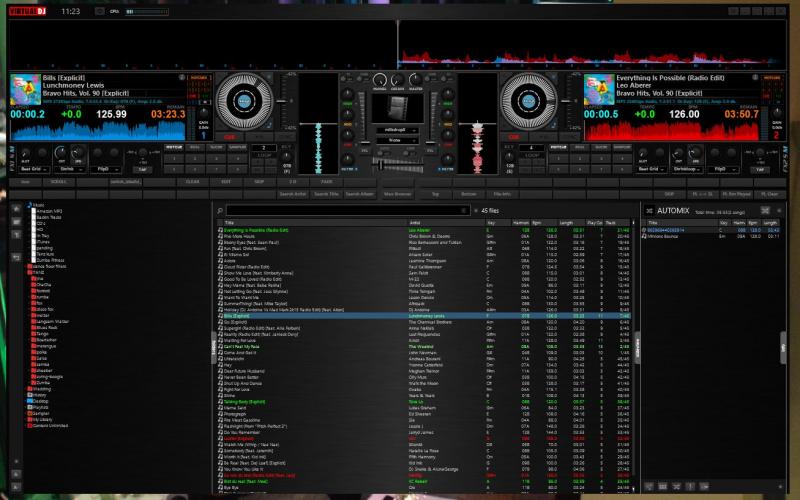Click the Search Artist button
This screenshot has height=500, width=800.
pos(293,194)
